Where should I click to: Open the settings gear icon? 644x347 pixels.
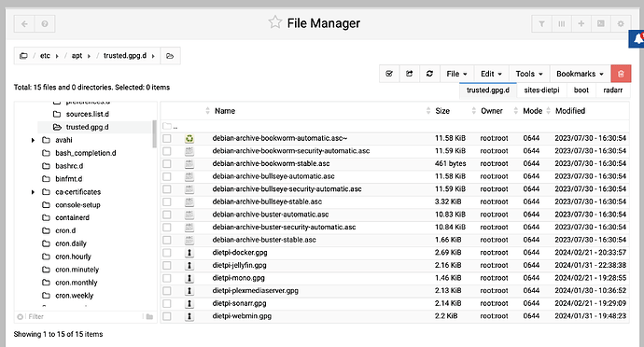[621, 24]
